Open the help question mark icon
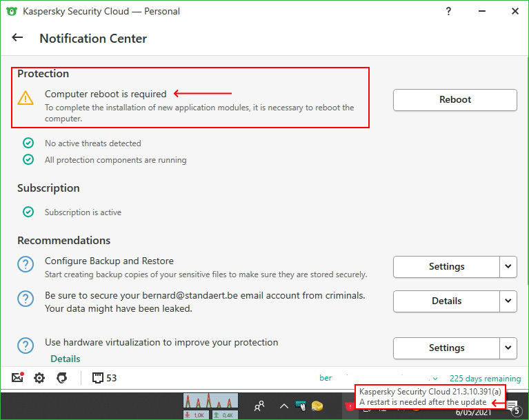This screenshot has width=529, height=420. [x=448, y=11]
